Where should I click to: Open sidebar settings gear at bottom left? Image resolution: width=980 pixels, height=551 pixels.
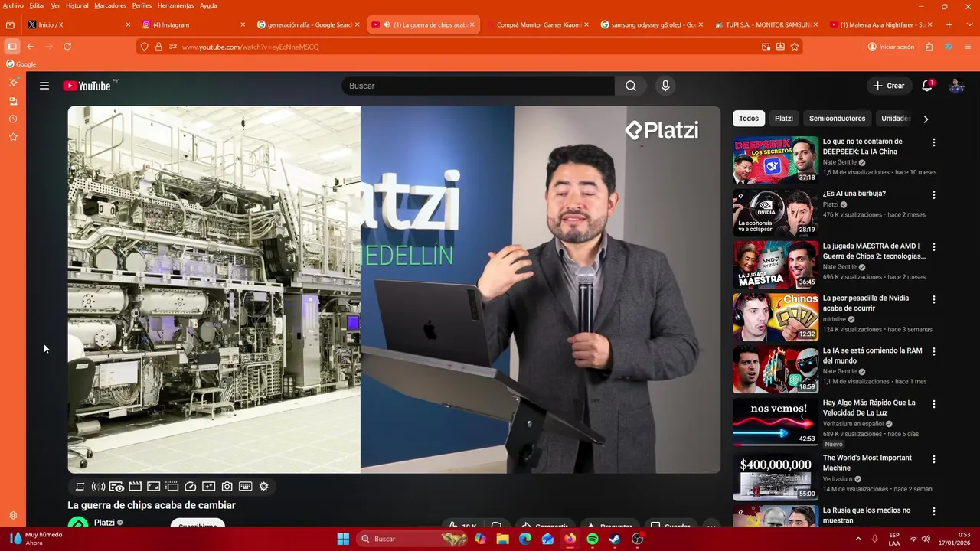click(x=13, y=516)
